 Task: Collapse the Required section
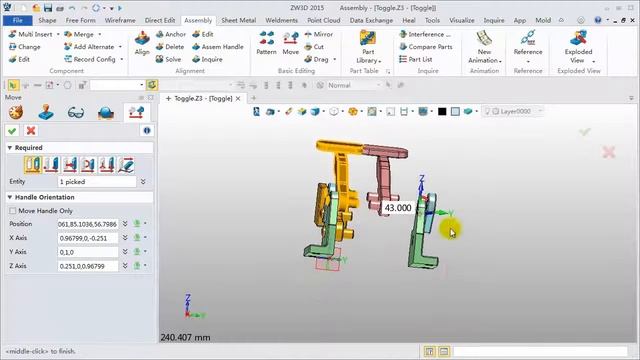[x=10, y=148]
